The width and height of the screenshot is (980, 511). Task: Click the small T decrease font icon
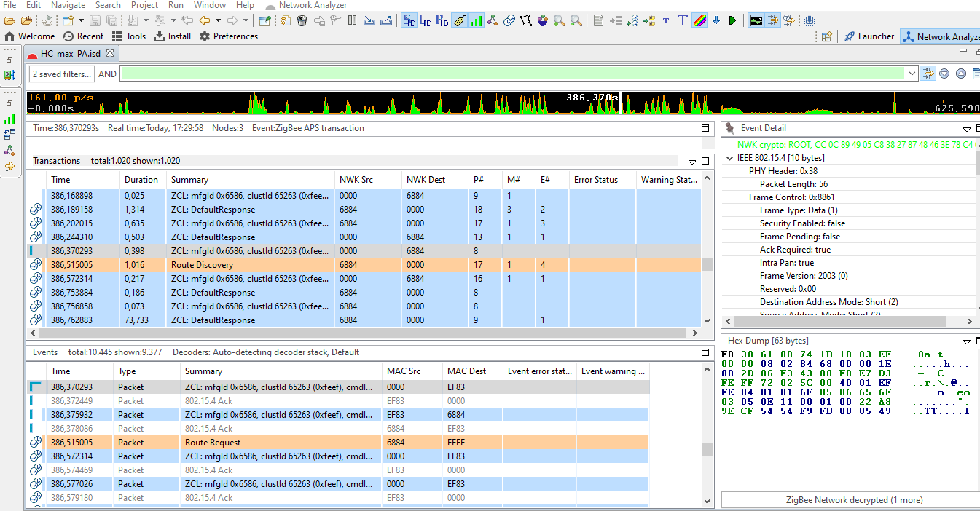click(666, 20)
